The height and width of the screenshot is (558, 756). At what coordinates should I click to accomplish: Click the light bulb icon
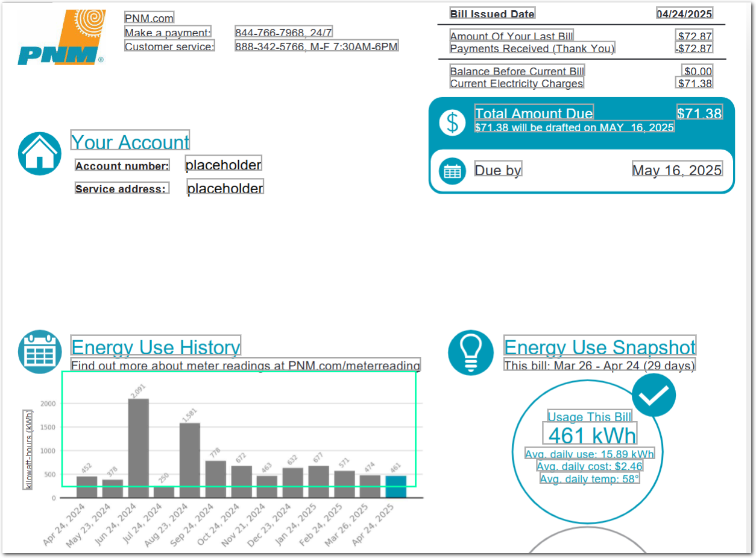(x=471, y=353)
